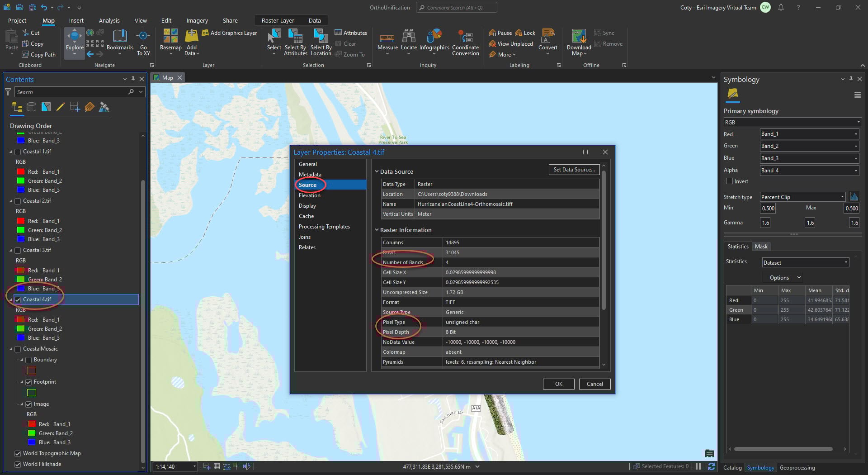Open the Locate binoculars tool
Viewport: 868px width, 475px height.
409,36
